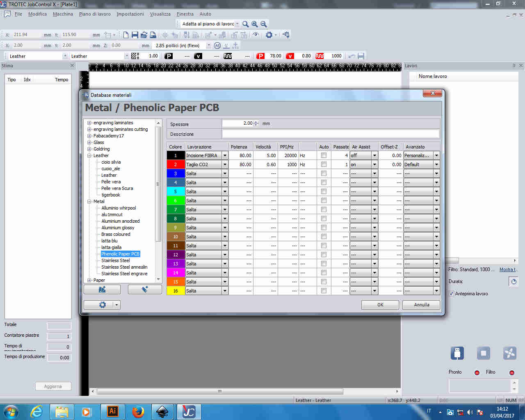Click the Aggiorna button in Stima panel

pyautogui.click(x=53, y=386)
